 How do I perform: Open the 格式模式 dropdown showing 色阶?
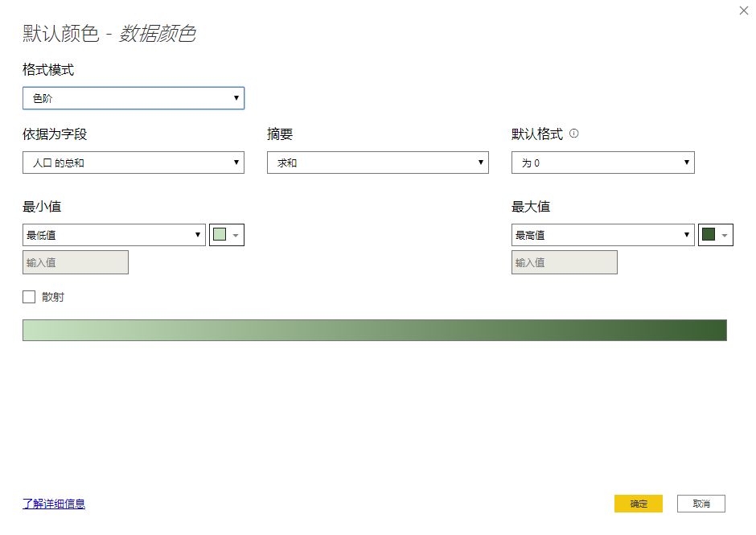point(134,98)
